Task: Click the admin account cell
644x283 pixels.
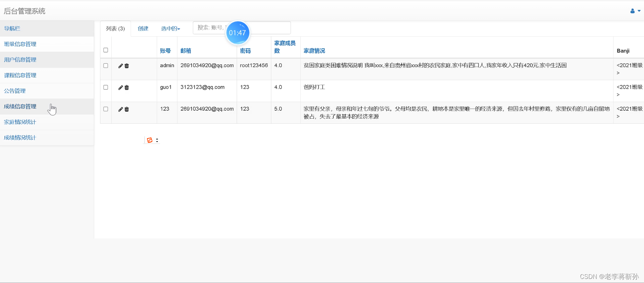Action: pyautogui.click(x=167, y=65)
